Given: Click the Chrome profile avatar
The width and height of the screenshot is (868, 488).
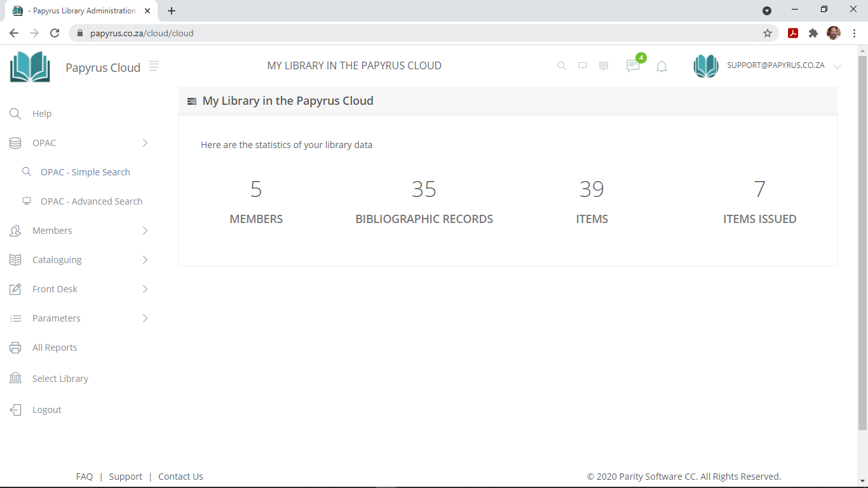Looking at the screenshot, I should tap(833, 33).
